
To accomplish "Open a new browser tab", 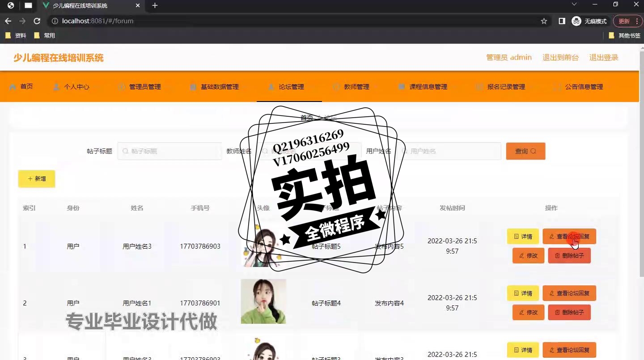I will [155, 6].
